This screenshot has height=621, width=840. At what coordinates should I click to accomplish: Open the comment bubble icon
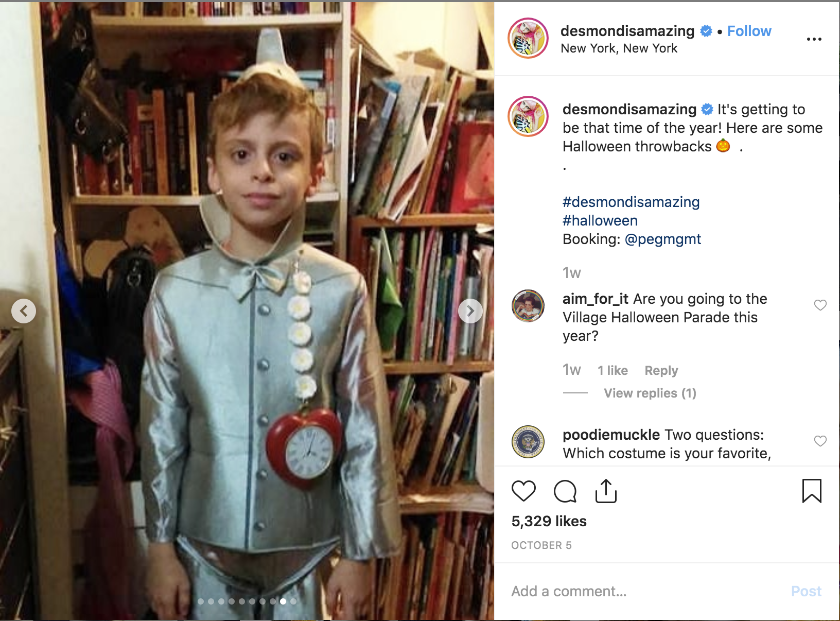pyautogui.click(x=565, y=491)
